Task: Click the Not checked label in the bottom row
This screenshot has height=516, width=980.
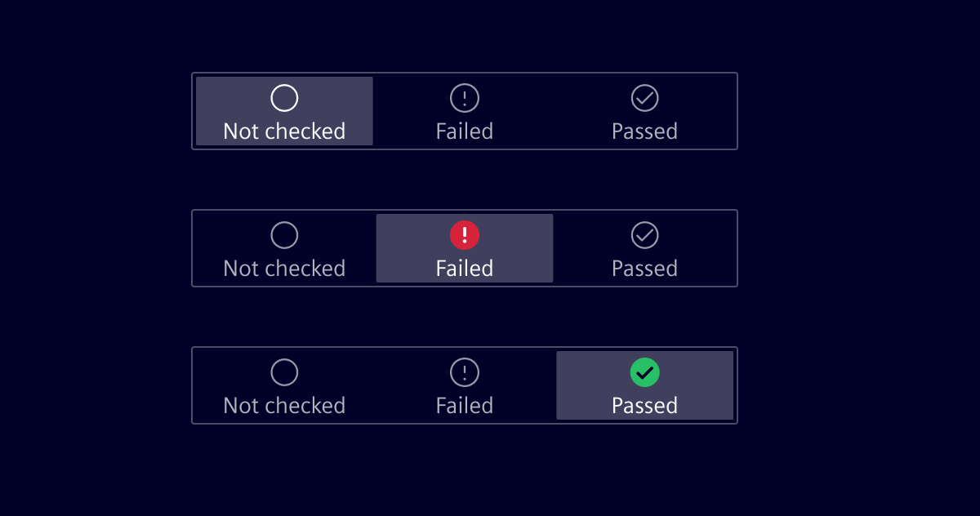Action: [283, 405]
